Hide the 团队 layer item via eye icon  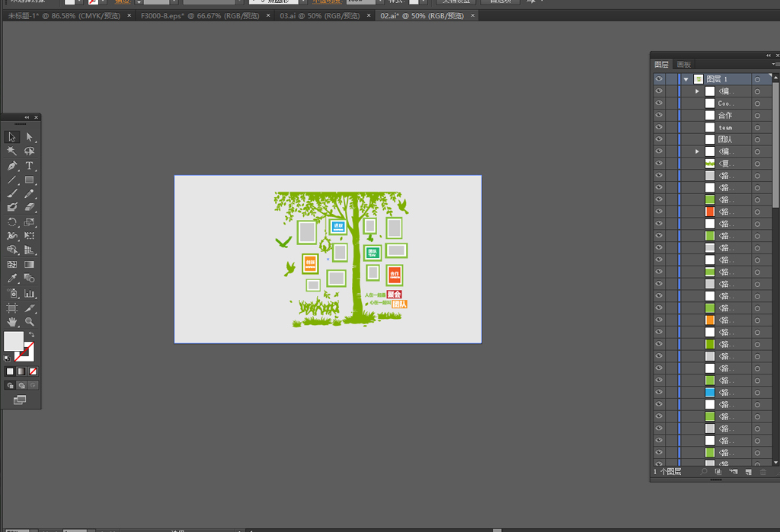click(x=659, y=139)
